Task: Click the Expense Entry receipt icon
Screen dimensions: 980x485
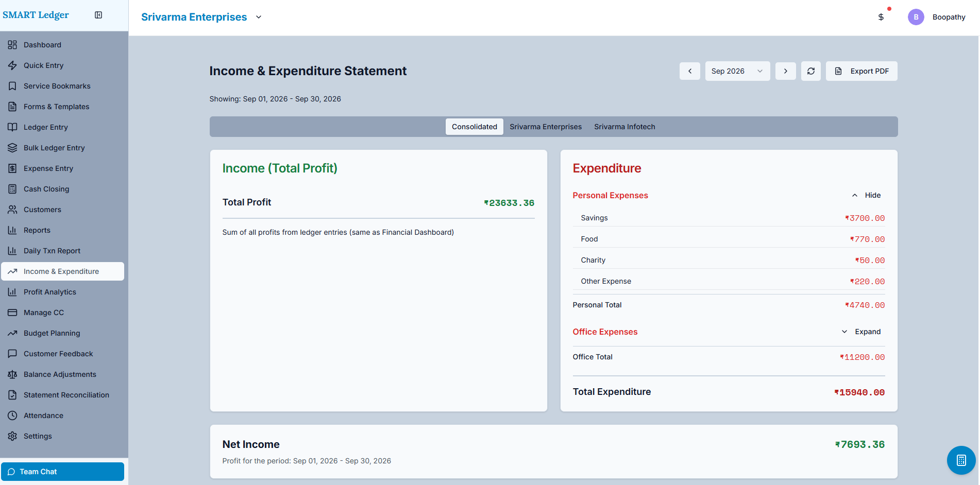Action: pyautogui.click(x=12, y=168)
